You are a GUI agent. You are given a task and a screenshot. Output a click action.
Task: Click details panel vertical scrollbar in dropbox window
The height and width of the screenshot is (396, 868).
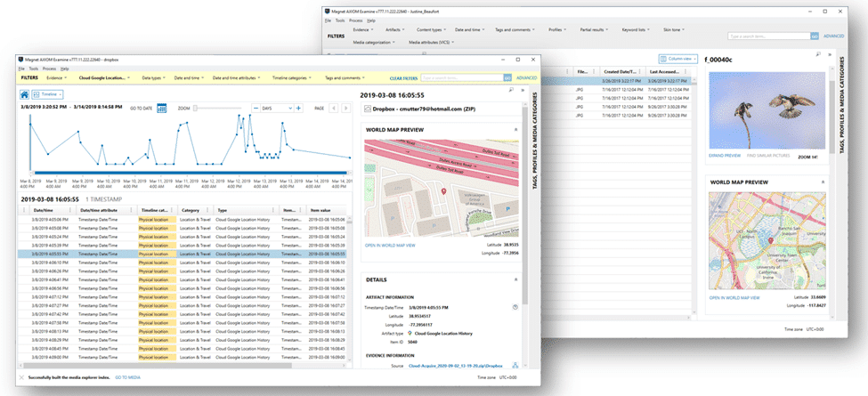524,205
